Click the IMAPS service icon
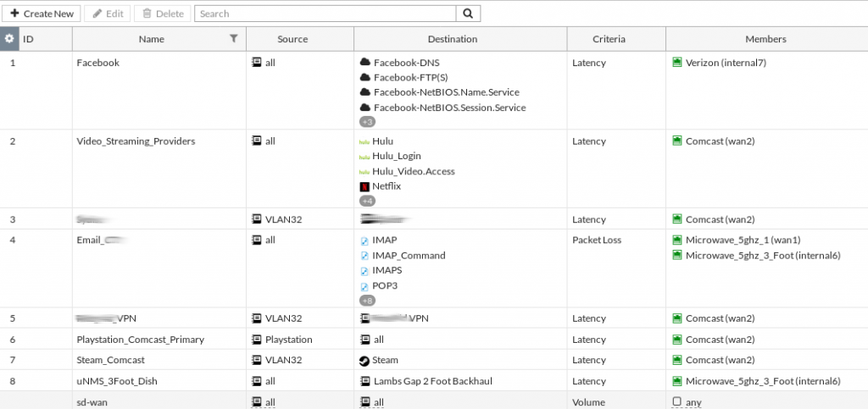The image size is (868, 409). (364, 271)
